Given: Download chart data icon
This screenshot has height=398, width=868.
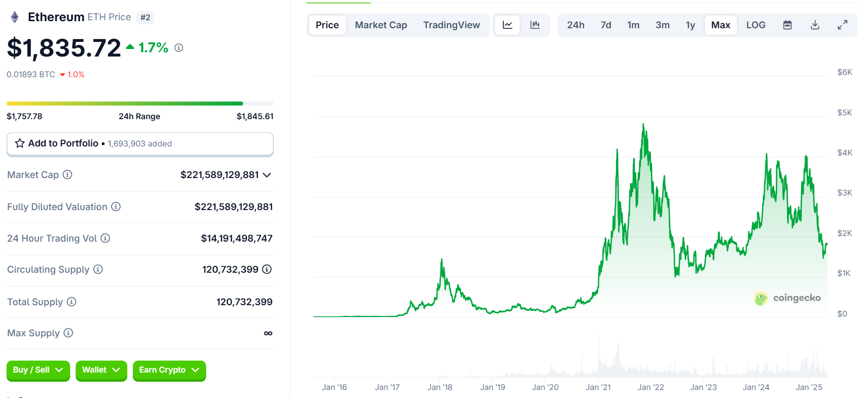Looking at the screenshot, I should click(x=815, y=25).
